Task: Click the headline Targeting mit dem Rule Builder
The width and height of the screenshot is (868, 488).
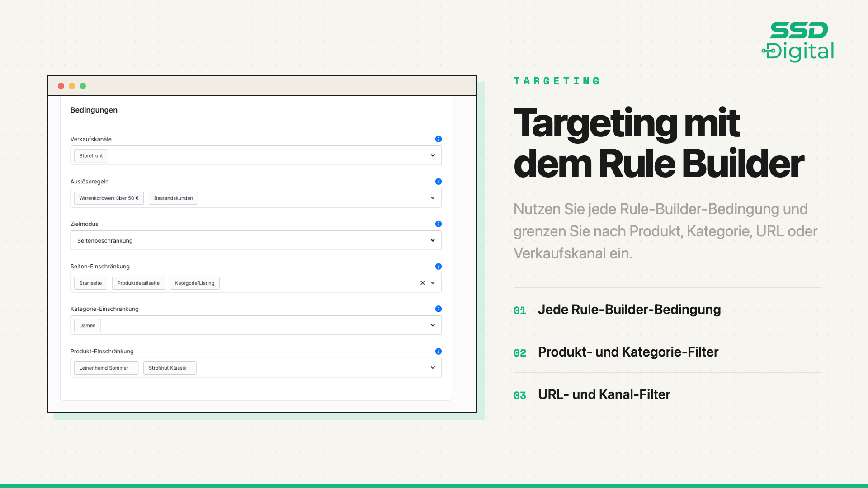Action: point(659,144)
